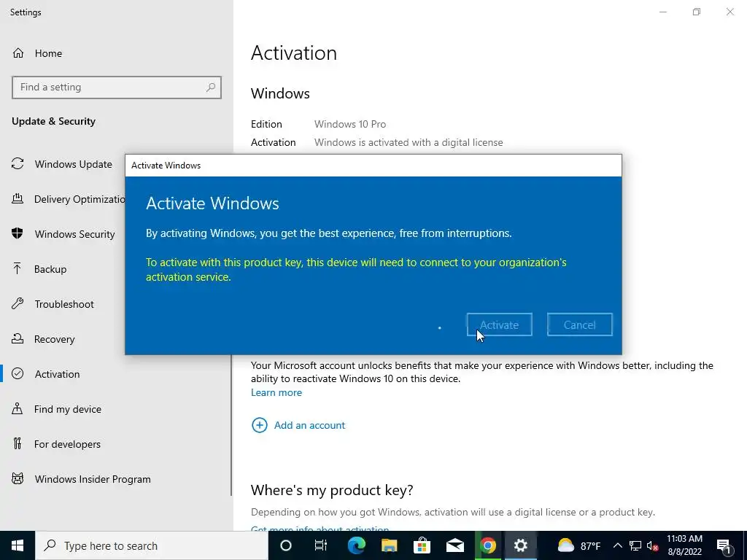Click the plus icon beside Add an account
Screen dimensions: 747x560
pyautogui.click(x=260, y=425)
